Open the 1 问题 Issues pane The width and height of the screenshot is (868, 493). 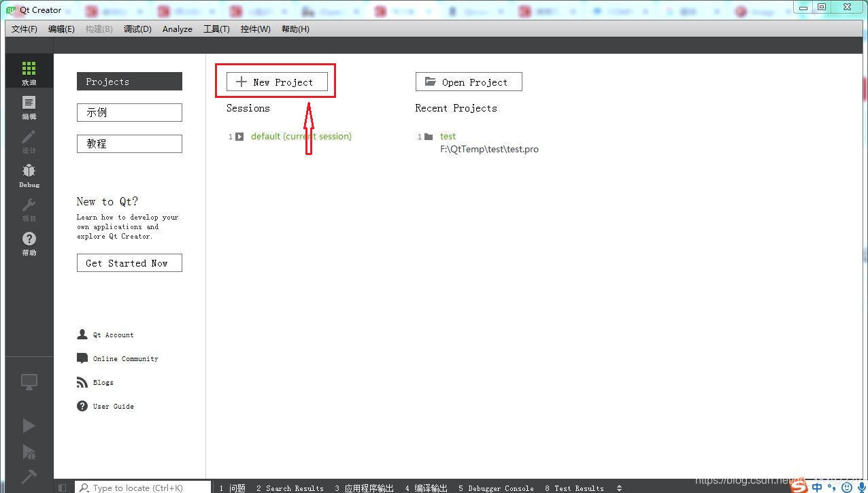pos(232,488)
